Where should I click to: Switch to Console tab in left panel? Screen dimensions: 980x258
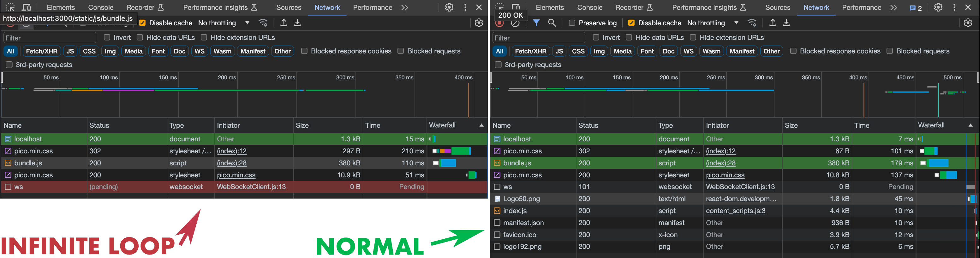[x=100, y=7]
